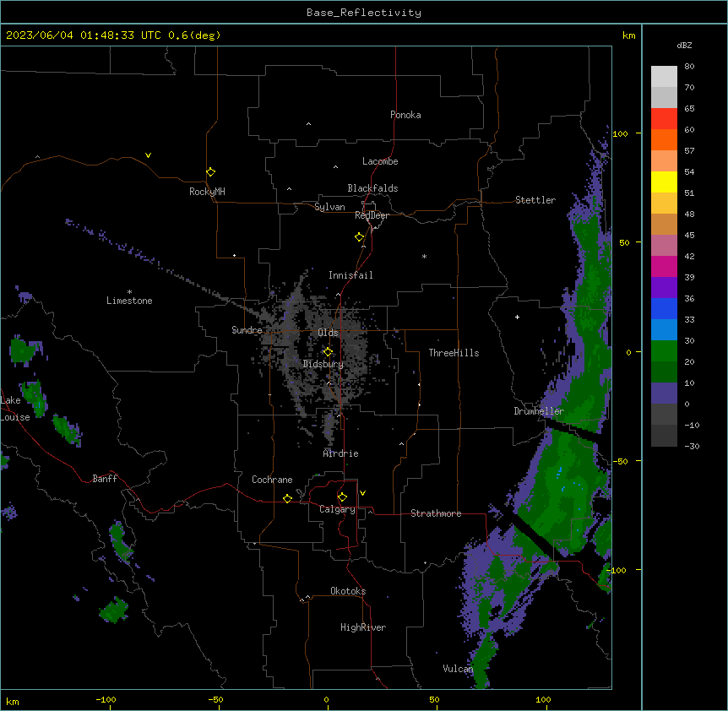Click the 10 dBZ violet color swatch

pyautogui.click(x=664, y=393)
